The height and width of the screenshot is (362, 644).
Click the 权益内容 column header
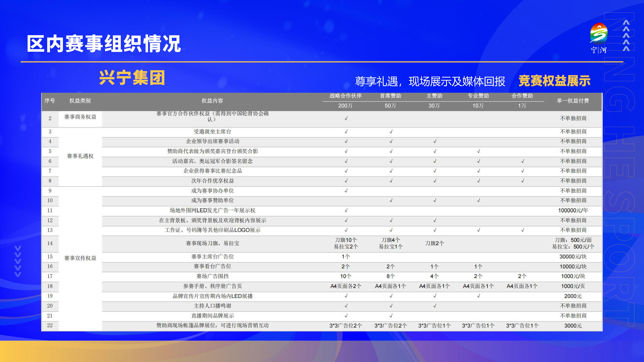(212, 101)
